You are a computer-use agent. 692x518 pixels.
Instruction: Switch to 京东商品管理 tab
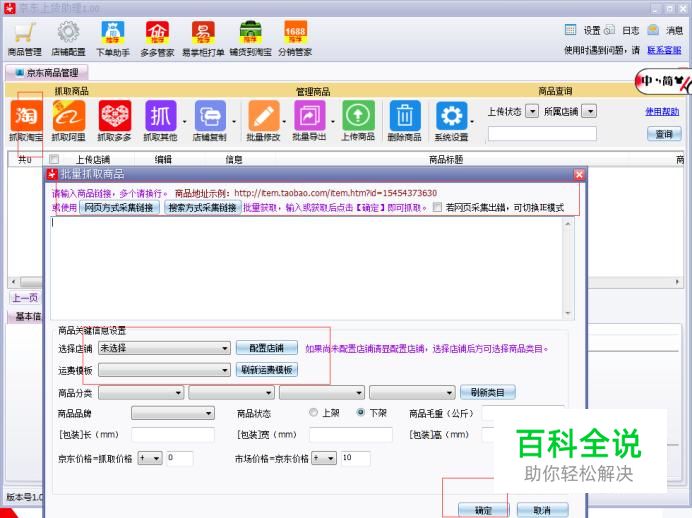[47, 73]
